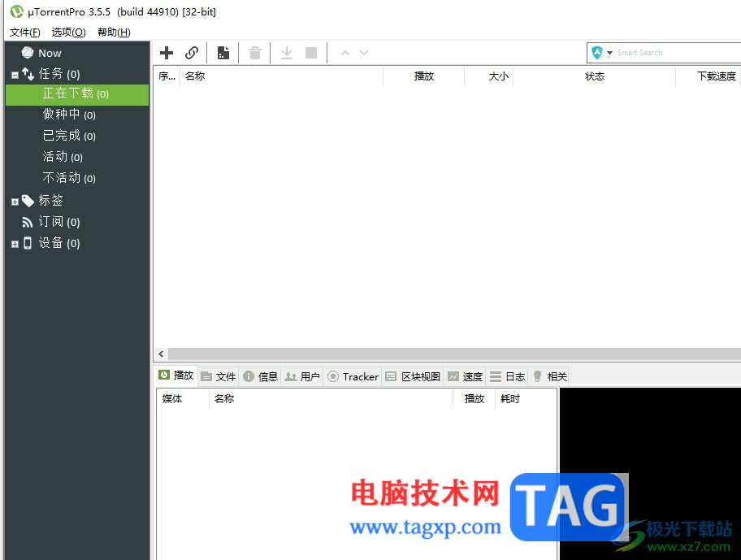The width and height of the screenshot is (741, 560).
Task: Select 订阅 (0) RSS feeds
Action: [59, 222]
